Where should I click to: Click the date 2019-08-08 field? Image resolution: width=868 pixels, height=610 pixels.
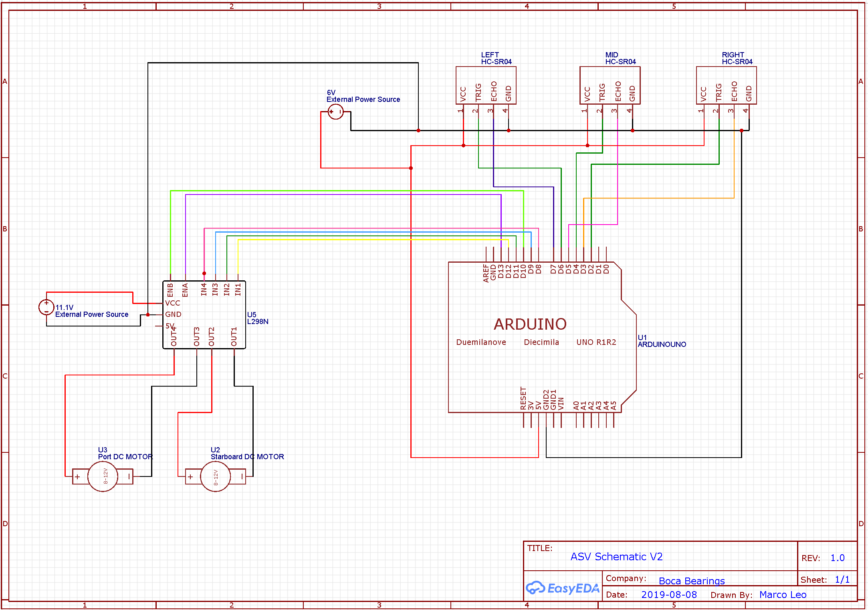pos(669,595)
